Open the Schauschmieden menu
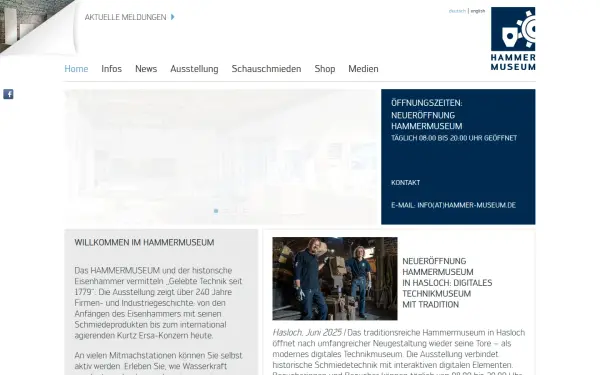 pos(266,69)
